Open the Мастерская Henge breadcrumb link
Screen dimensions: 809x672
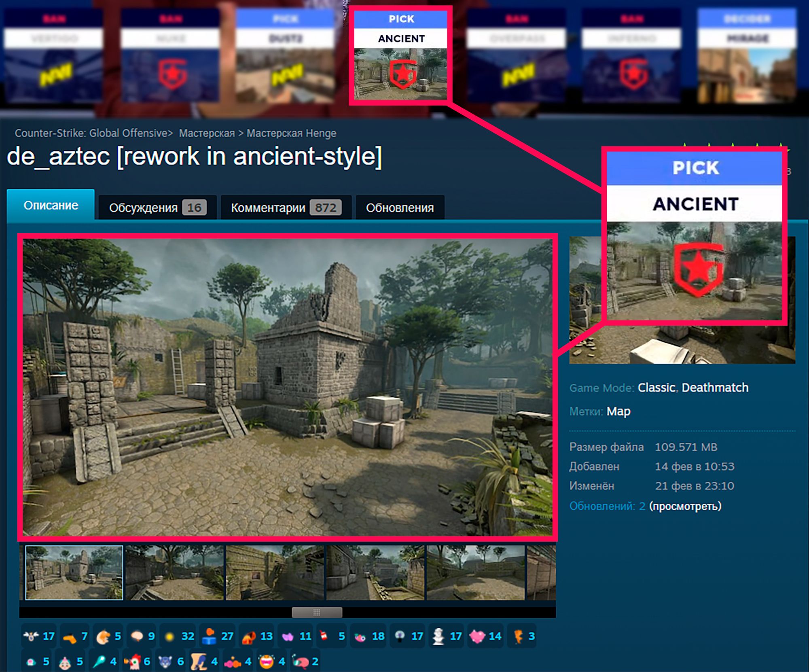click(x=291, y=133)
